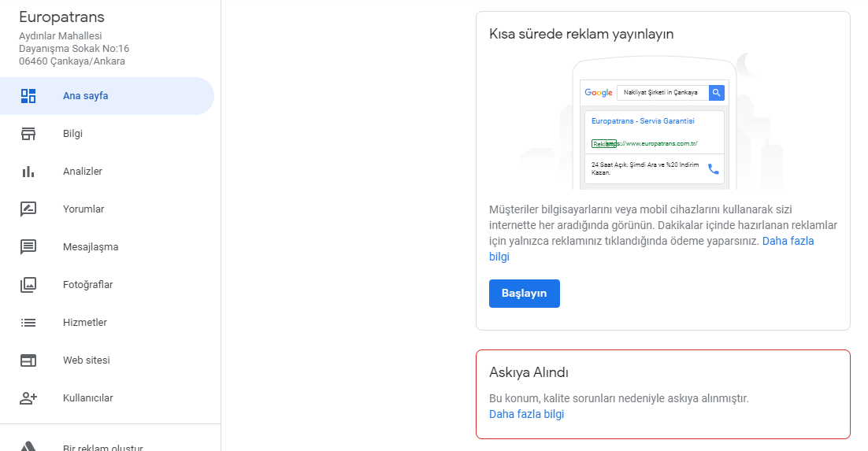Click the Kullanıcılar add-person icon
Viewport: 868px width, 451px height.
[28, 398]
